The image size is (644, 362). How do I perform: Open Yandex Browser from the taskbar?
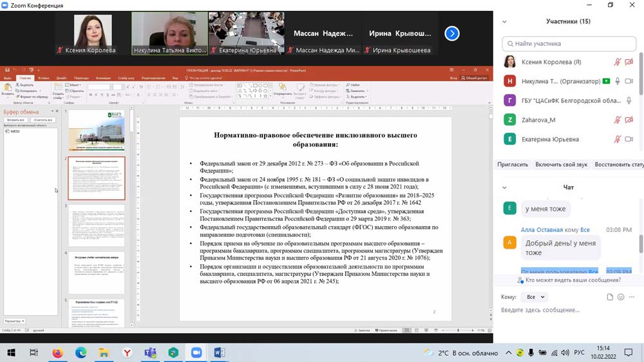(128, 352)
